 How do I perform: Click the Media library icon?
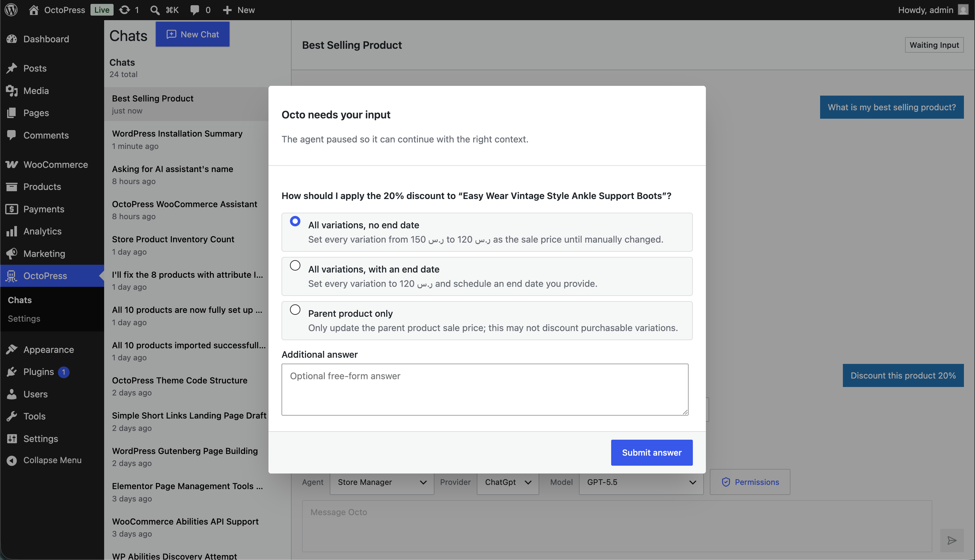coord(11,90)
